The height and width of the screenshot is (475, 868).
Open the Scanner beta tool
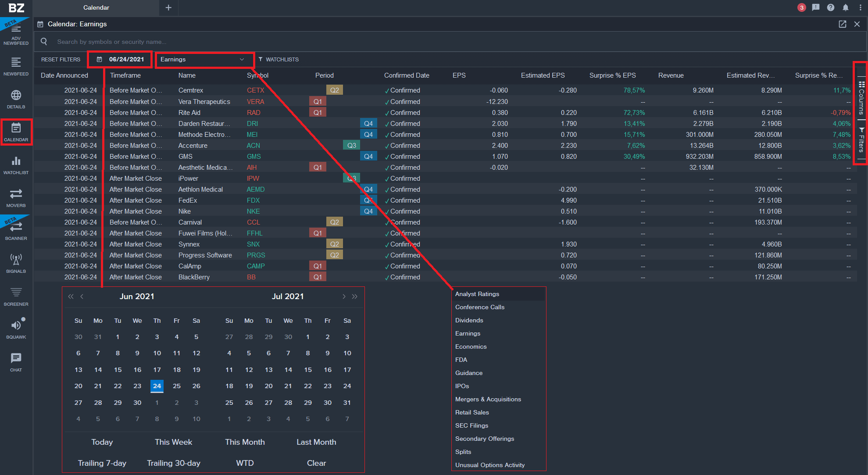coord(16,231)
